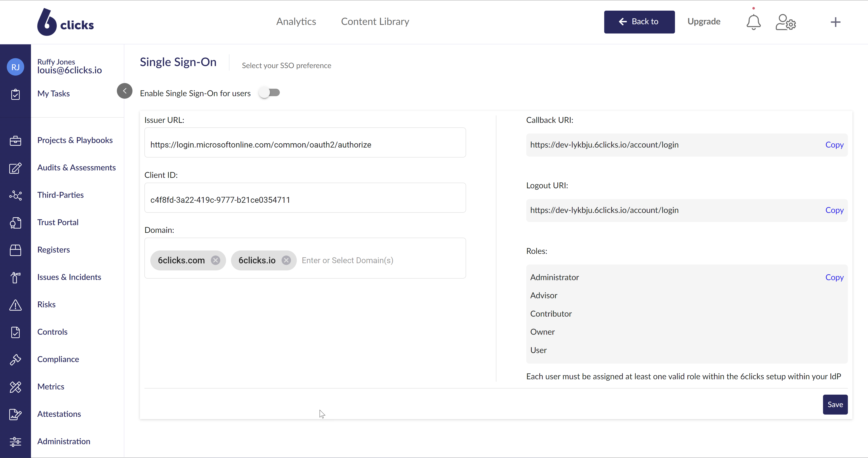Click the Projects & Playbooks briefcase icon
Image resolution: width=868 pixels, height=458 pixels.
[16, 141]
